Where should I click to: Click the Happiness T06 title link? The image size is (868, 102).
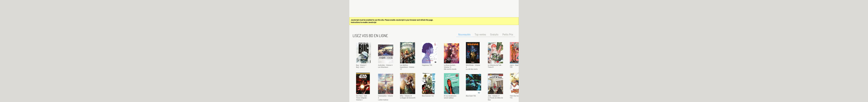coord(427,65)
